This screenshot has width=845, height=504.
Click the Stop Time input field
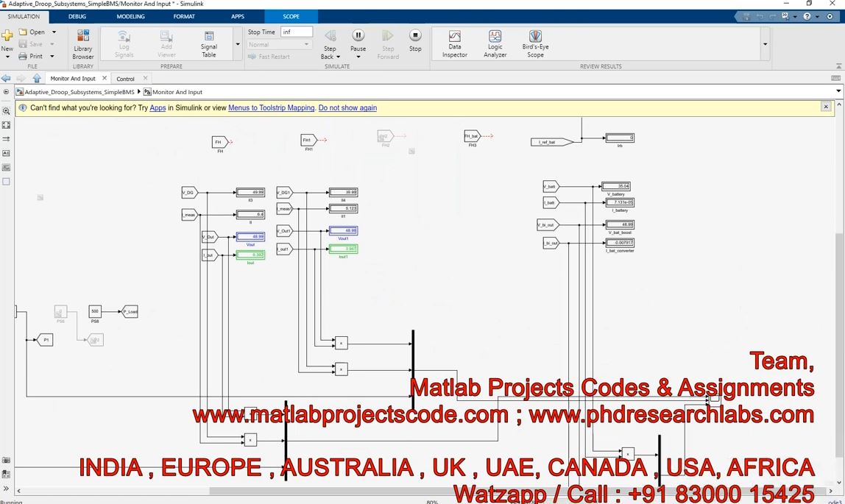(296, 32)
